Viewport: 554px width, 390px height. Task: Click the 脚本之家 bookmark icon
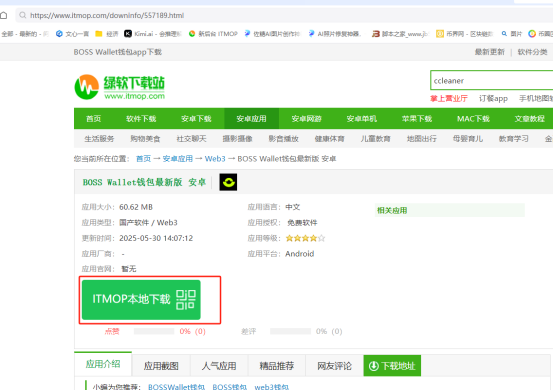coord(376,34)
